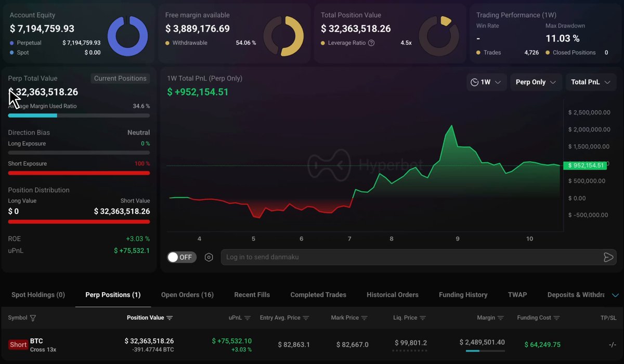Toggle the danmaku OFF switch
The width and height of the screenshot is (624, 364).
pos(181,257)
